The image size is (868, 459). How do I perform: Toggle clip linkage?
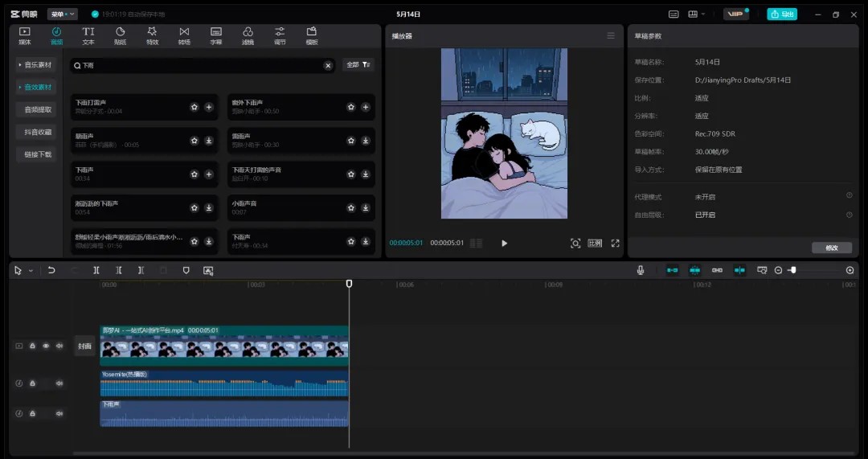pyautogui.click(x=717, y=270)
